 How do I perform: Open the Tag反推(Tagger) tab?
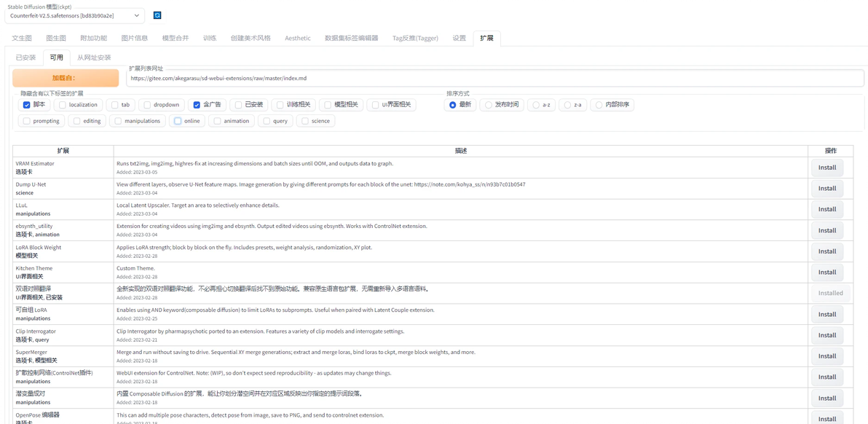(415, 38)
